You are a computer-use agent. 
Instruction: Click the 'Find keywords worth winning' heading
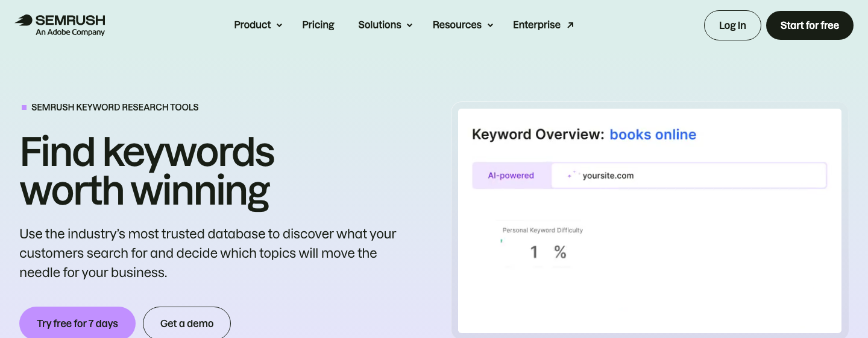[x=147, y=171]
